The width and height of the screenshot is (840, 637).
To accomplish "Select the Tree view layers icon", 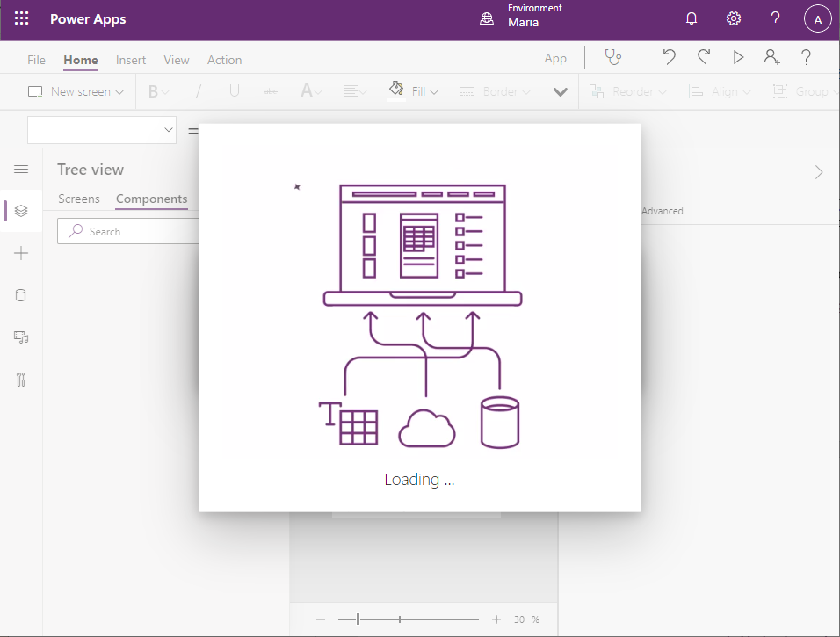I will pos(21,211).
